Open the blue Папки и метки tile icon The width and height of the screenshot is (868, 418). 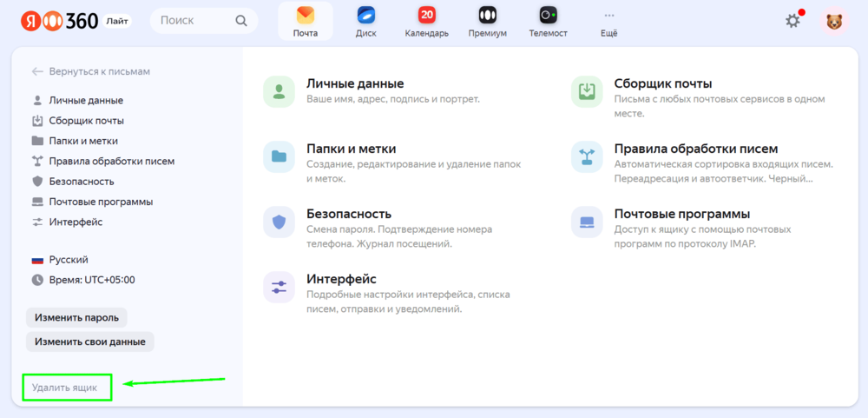(x=279, y=157)
